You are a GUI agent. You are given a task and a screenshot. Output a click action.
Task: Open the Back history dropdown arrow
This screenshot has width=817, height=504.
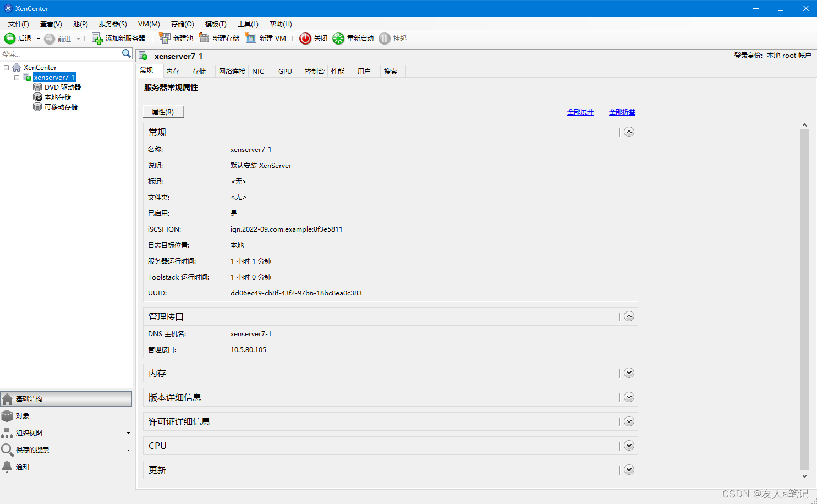coord(39,39)
